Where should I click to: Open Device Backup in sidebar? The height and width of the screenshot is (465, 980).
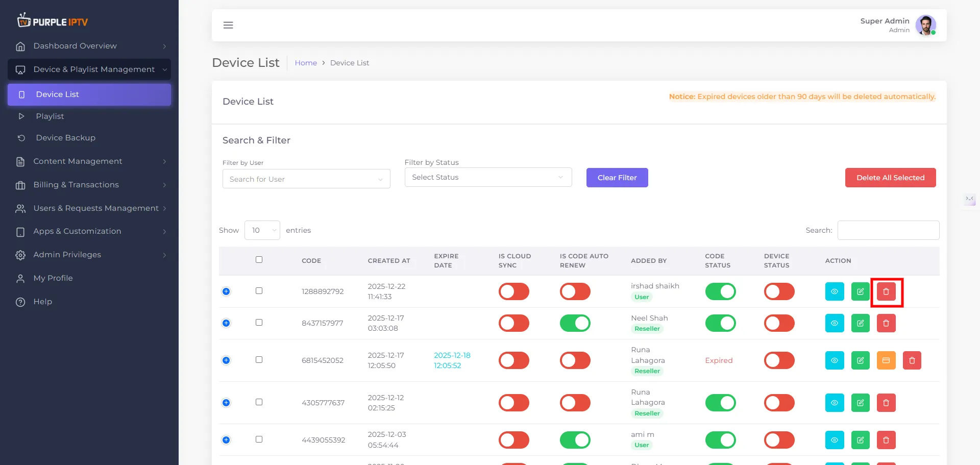pyautogui.click(x=89, y=138)
